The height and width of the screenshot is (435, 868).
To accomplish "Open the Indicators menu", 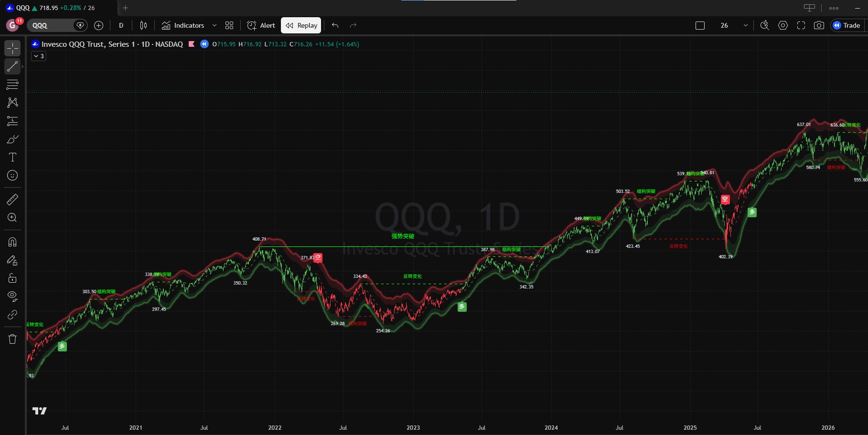I will click(183, 25).
